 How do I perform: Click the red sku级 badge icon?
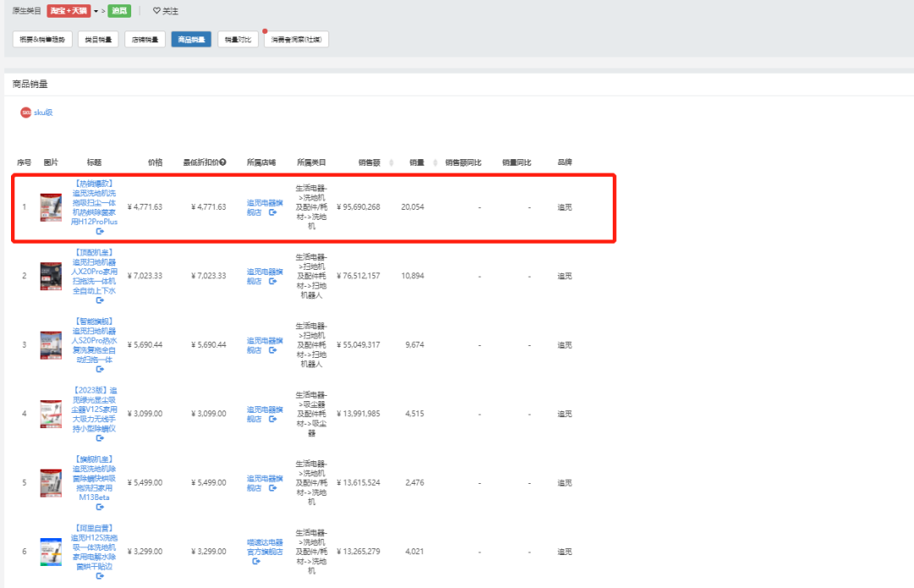click(x=25, y=113)
